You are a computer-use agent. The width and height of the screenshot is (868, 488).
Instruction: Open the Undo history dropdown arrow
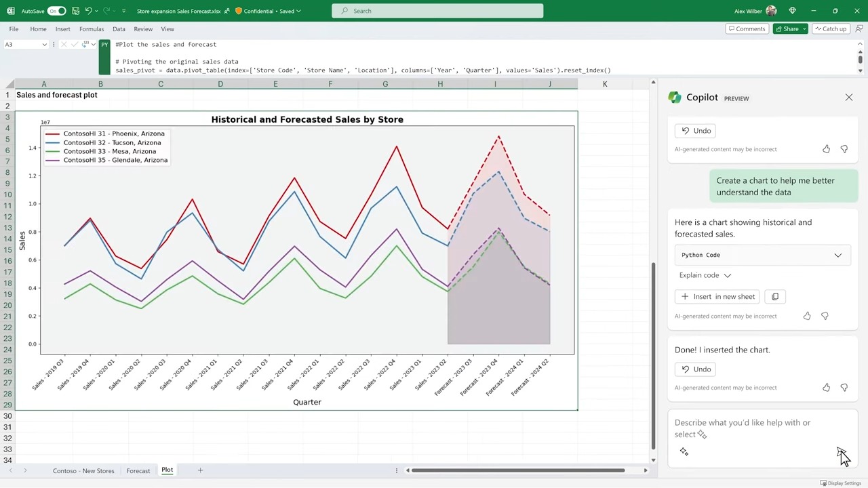(x=96, y=11)
